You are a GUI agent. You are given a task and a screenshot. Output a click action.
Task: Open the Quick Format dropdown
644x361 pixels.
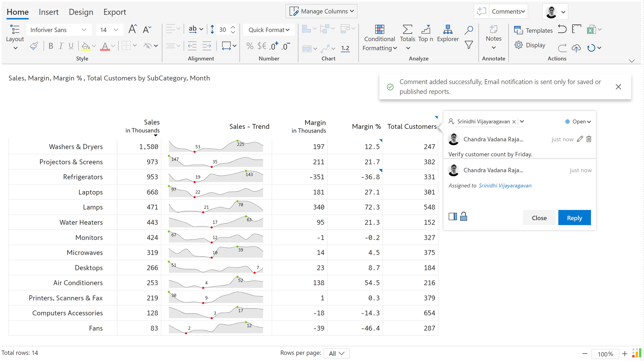point(269,30)
